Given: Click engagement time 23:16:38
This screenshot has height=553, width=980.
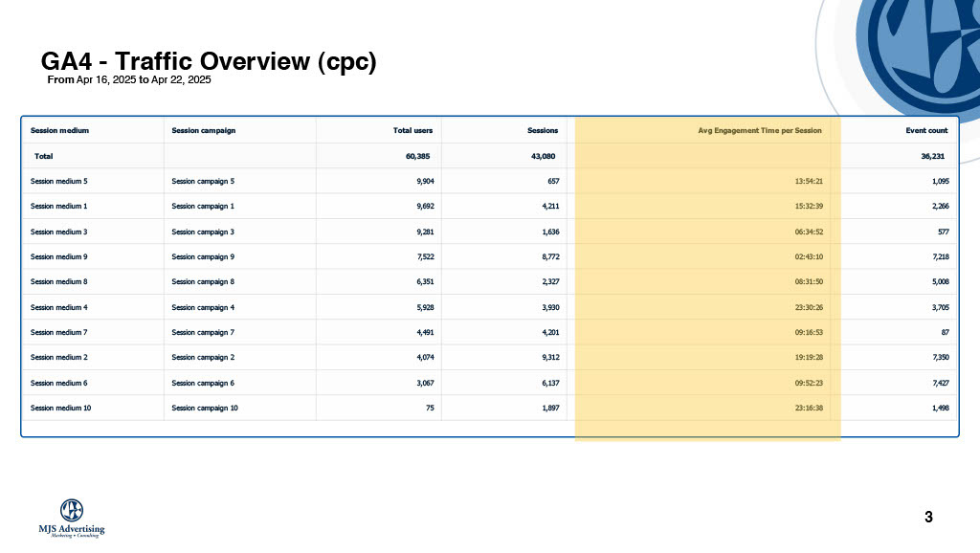Looking at the screenshot, I should click(809, 408).
